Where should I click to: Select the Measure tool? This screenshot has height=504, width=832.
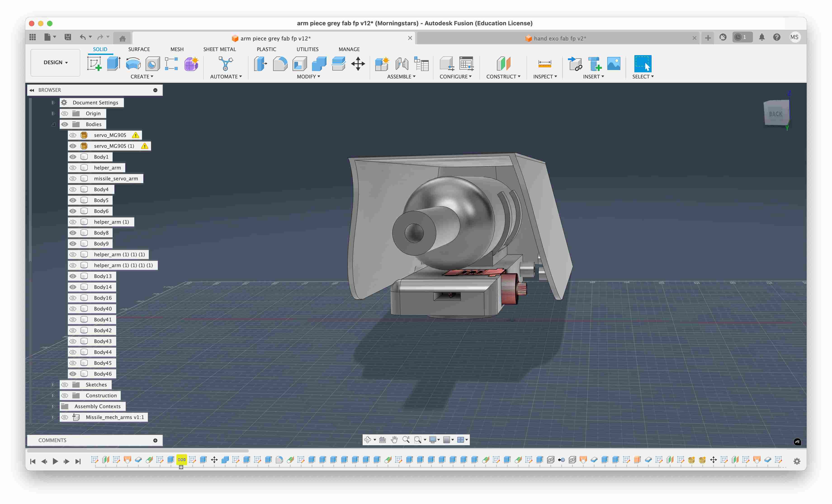[544, 64]
